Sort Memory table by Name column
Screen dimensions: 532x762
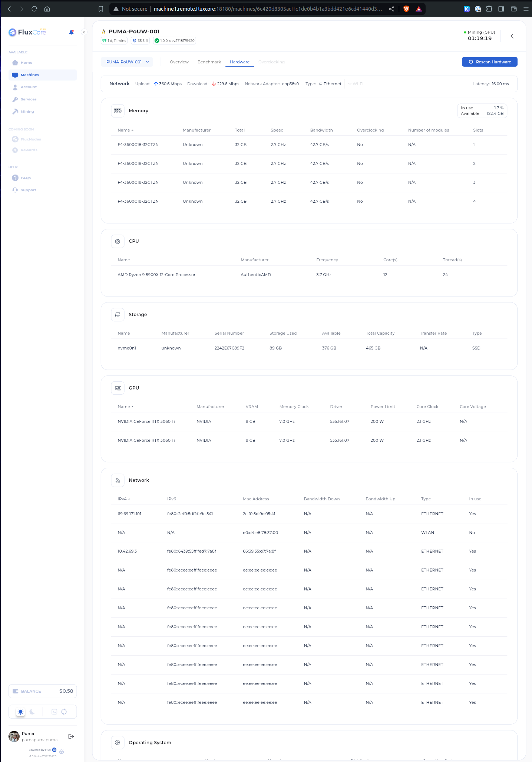click(125, 130)
